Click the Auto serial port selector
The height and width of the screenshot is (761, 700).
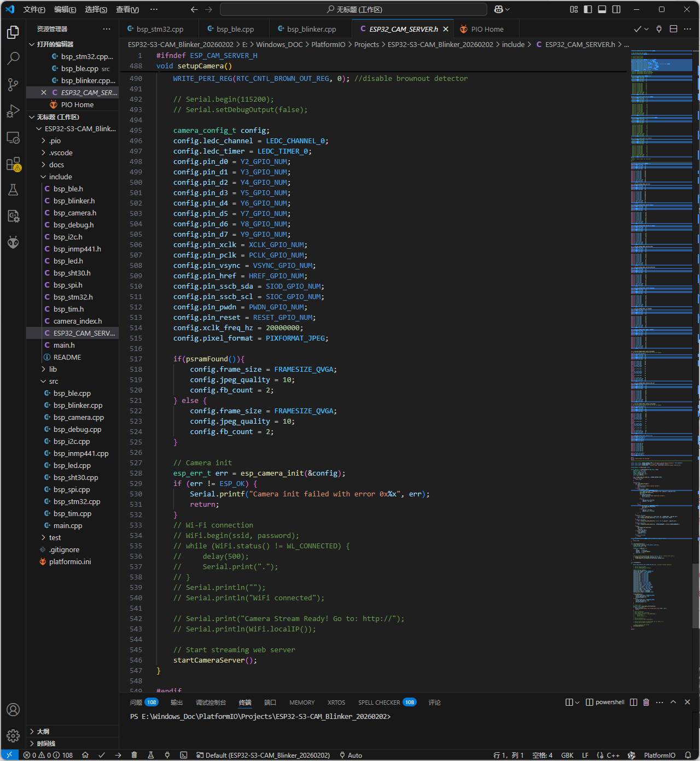(x=351, y=755)
